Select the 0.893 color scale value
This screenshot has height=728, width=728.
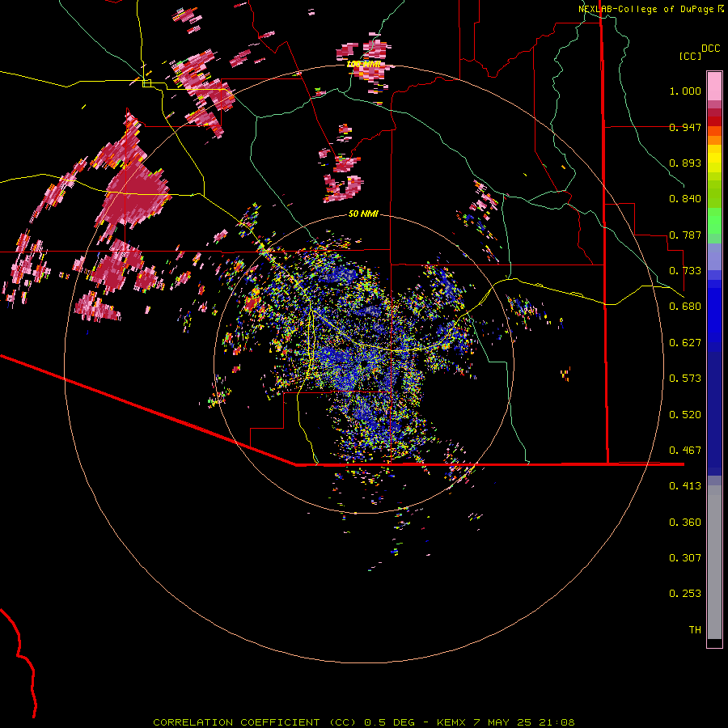(x=685, y=163)
